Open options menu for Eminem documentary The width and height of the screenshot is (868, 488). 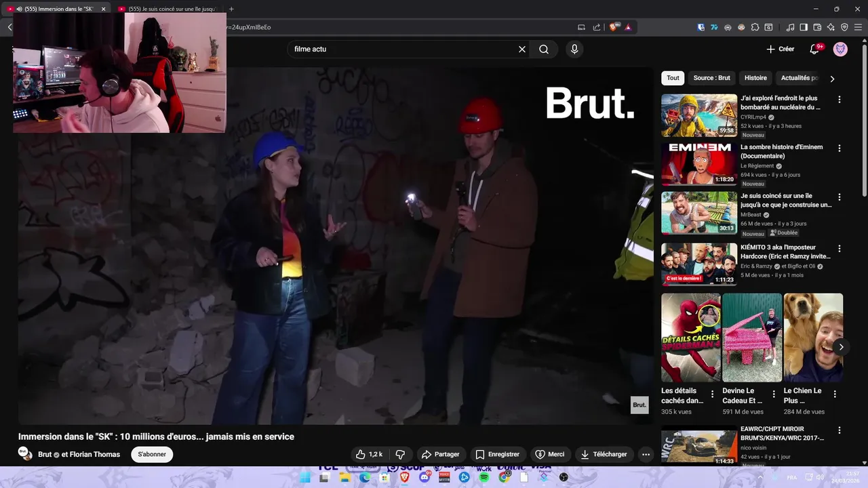click(840, 148)
